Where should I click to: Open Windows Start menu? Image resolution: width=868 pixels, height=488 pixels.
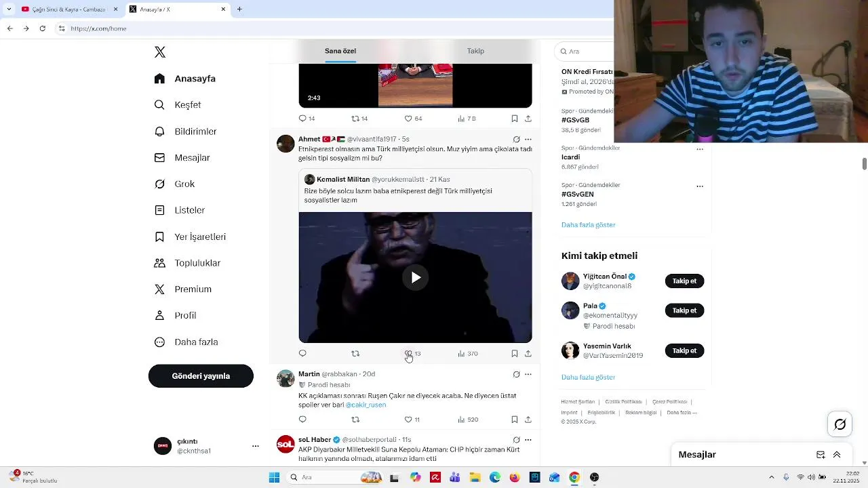[x=274, y=477]
